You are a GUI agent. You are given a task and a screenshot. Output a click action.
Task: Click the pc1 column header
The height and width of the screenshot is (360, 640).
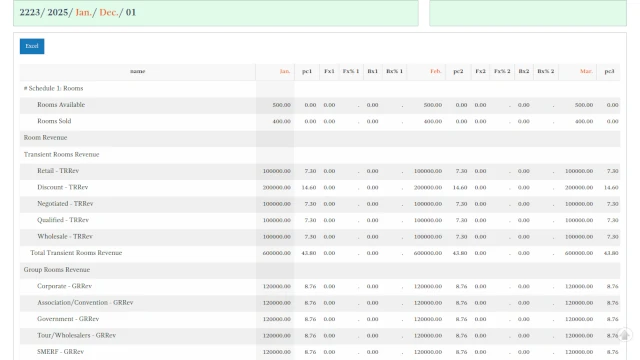307,71
